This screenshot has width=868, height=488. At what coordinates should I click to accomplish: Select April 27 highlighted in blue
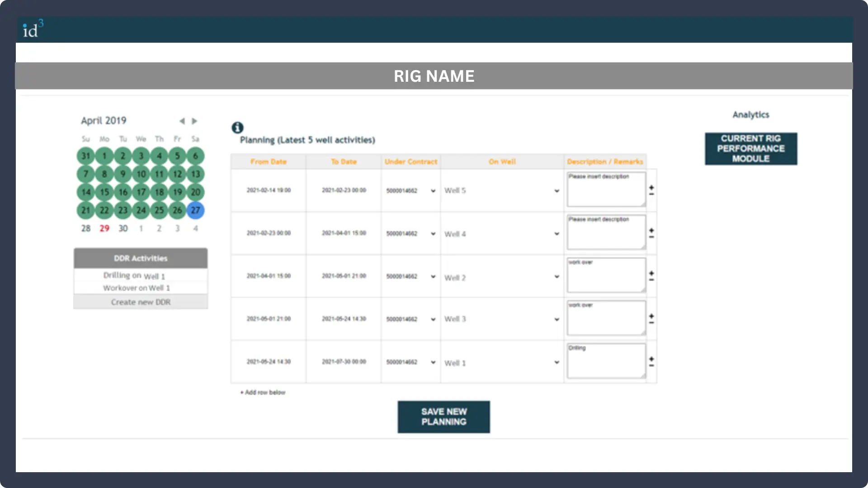click(195, 210)
